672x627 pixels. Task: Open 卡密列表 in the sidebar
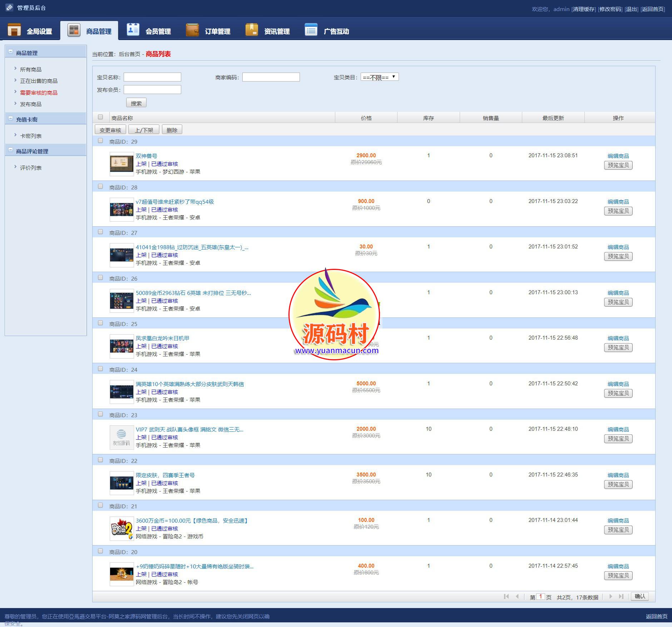point(31,136)
